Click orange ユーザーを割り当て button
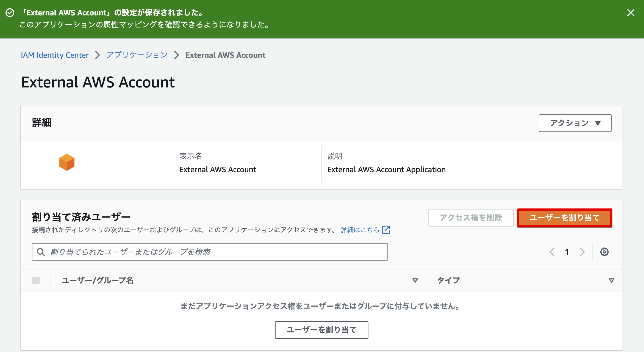Image resolution: width=644 pixels, height=352 pixels. [x=565, y=218]
